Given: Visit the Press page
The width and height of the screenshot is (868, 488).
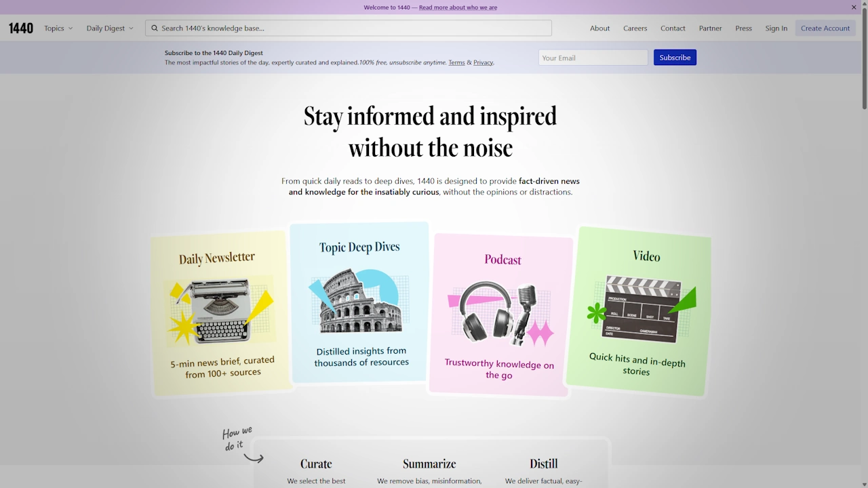Looking at the screenshot, I should [x=744, y=28].
